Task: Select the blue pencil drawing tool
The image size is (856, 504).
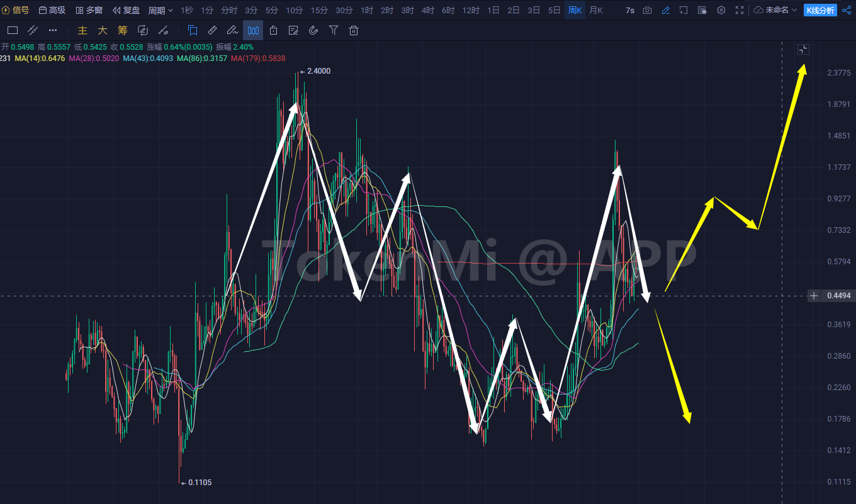Action: 666,11
